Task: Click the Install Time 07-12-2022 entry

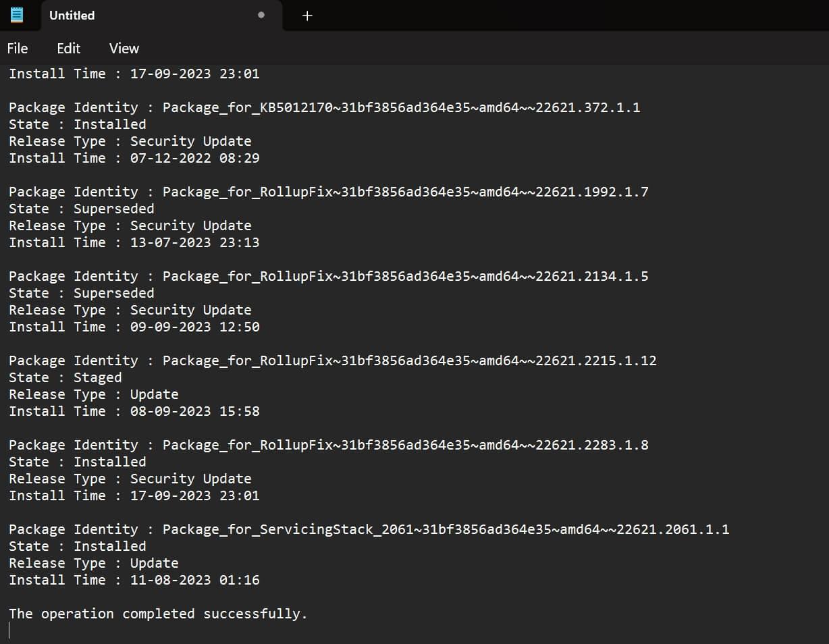Action: [134, 157]
